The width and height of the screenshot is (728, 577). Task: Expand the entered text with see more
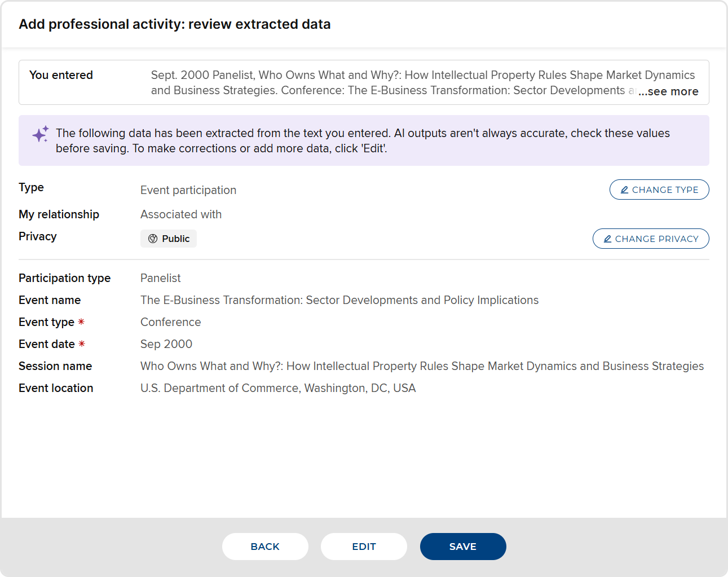pos(668,91)
